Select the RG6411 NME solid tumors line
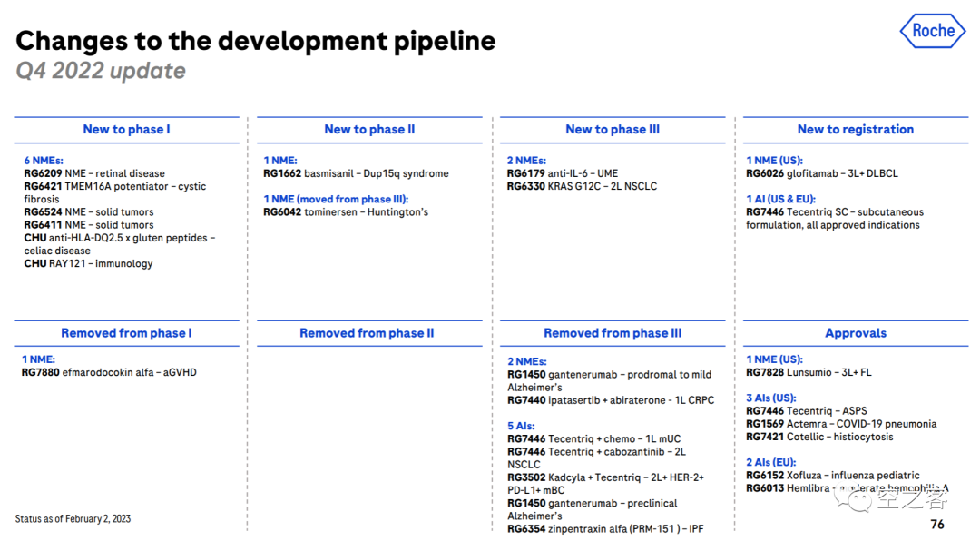Screen dimensions: 980x541 89,225
